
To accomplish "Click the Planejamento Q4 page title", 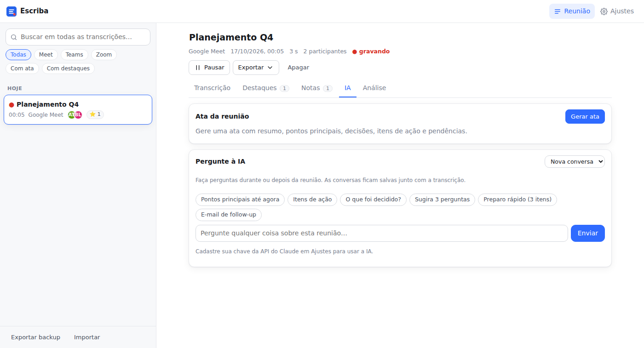I will [231, 38].
